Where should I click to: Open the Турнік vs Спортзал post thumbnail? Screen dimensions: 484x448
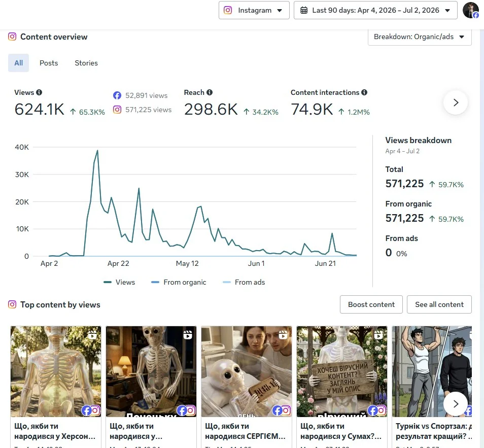click(432, 371)
